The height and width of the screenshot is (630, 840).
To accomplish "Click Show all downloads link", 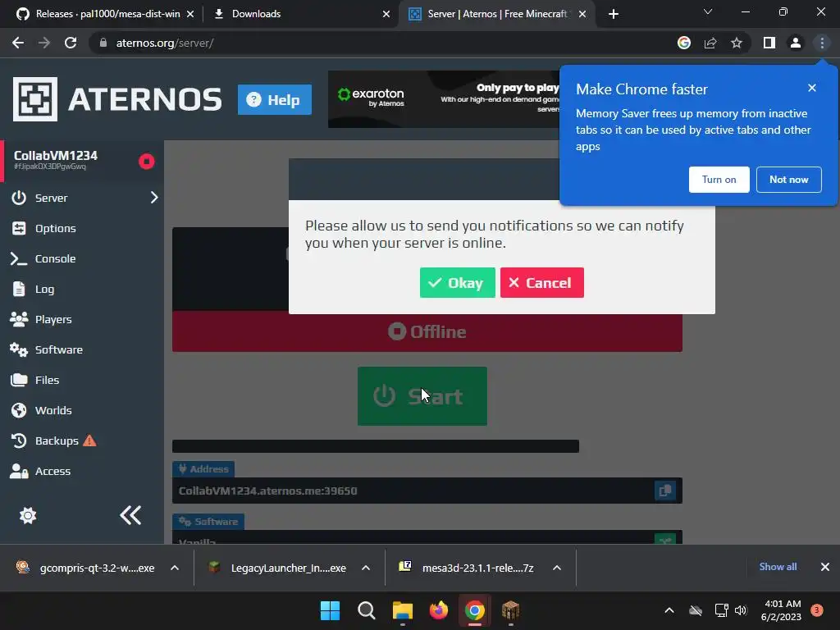I will tap(778, 567).
